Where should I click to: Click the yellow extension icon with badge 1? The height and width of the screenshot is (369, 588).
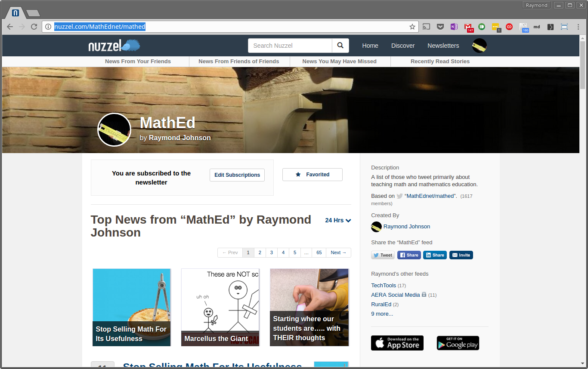(x=496, y=28)
